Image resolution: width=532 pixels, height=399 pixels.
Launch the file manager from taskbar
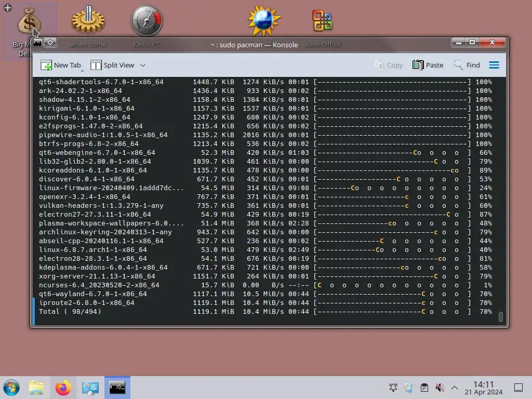coord(36,388)
